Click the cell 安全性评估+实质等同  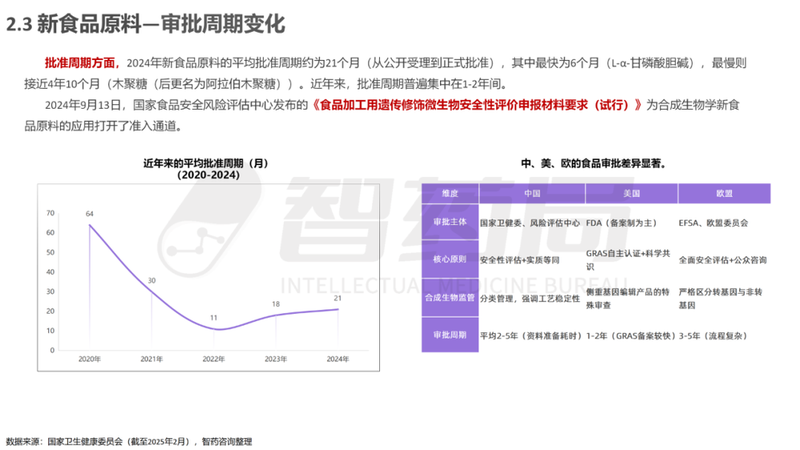pyautogui.click(x=519, y=260)
